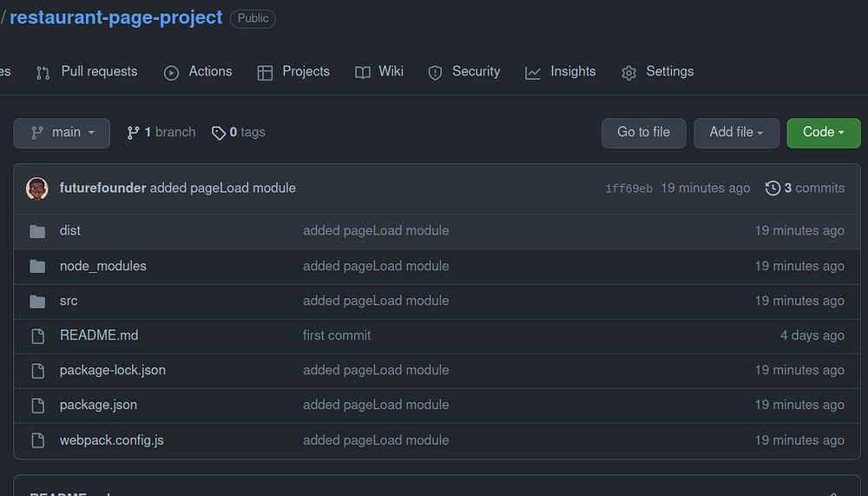Open the repository Settings tab
Screen dimensions: 868x496
point(658,72)
